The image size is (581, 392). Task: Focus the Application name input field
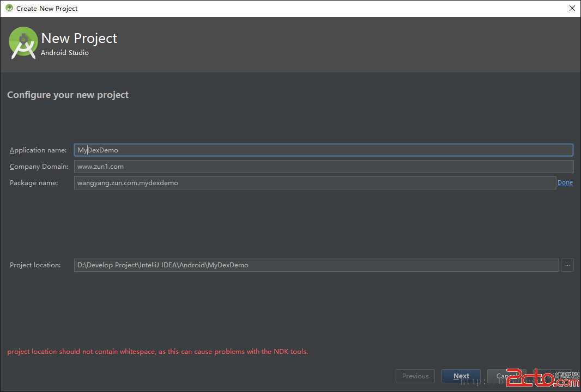(323, 150)
